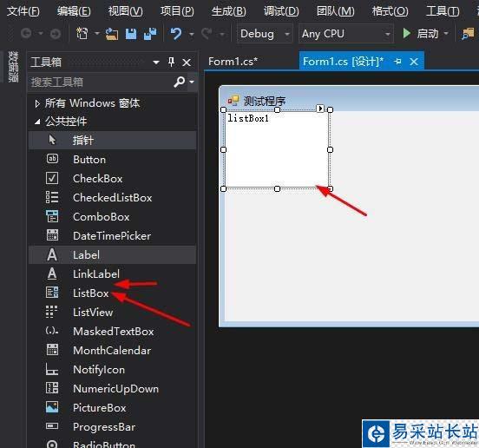Image resolution: width=479 pixels, height=448 pixels.
Task: Click the Save All toolbar icon
Action: (x=150, y=33)
